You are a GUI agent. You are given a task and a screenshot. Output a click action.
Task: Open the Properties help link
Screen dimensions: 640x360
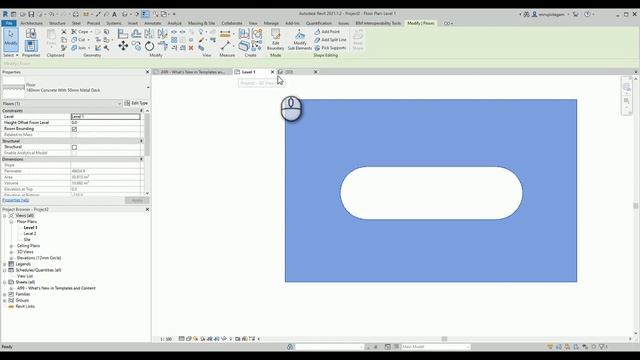pos(16,200)
